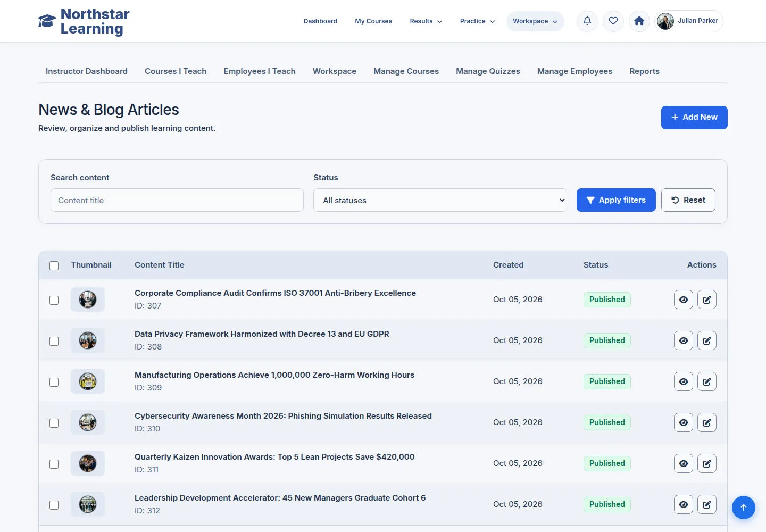Focus the Content title search field
This screenshot has width=766, height=532.
pos(177,200)
